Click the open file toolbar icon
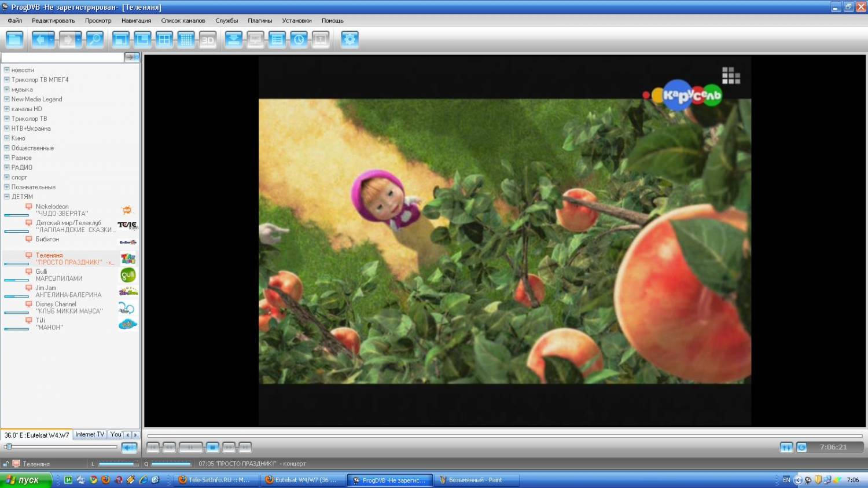 click(14, 39)
